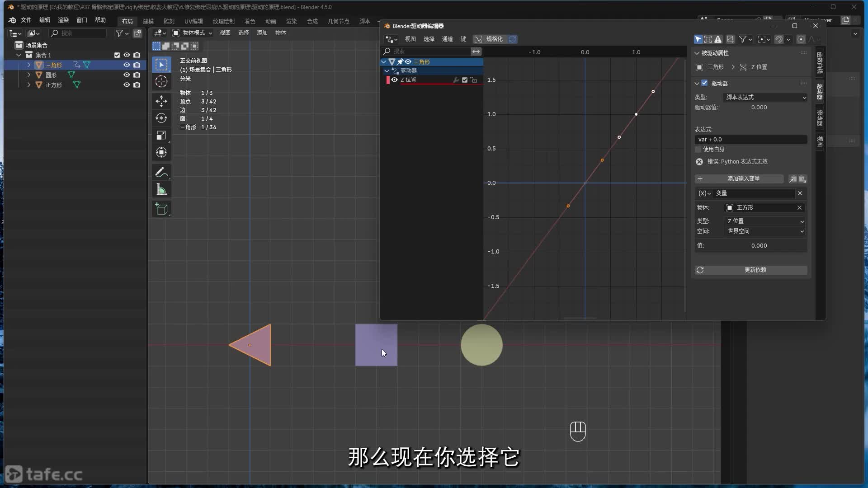Hide 正方形 in outliner with eye icon
This screenshot has width=868, height=488.
[127, 85]
